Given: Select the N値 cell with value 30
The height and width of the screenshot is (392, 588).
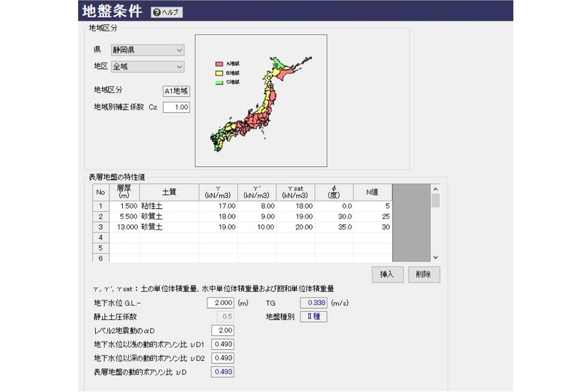Looking at the screenshot, I should pos(373,227).
